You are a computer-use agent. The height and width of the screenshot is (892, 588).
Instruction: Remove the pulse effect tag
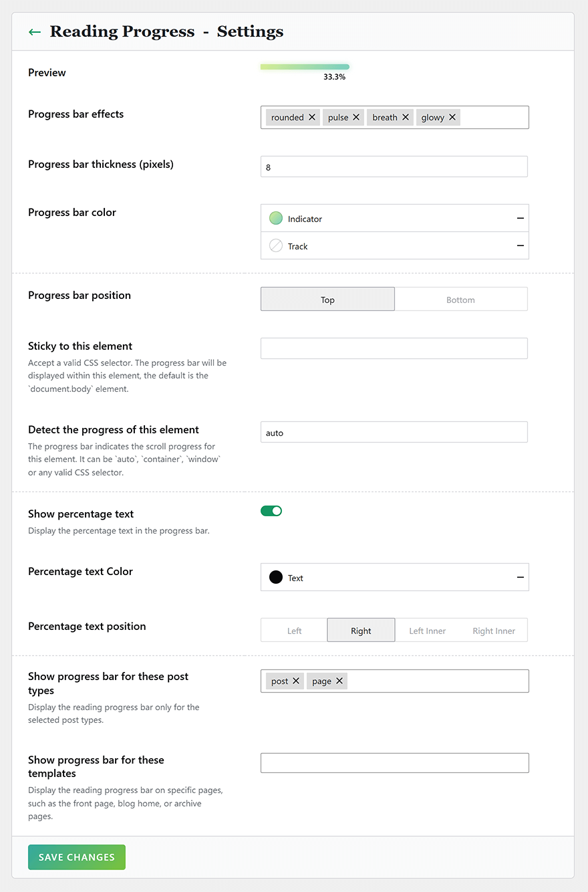356,117
